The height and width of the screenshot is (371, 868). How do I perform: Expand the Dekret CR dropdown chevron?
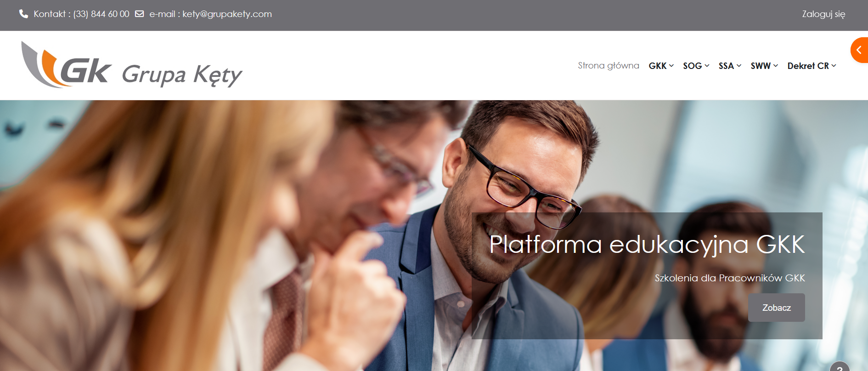pyautogui.click(x=834, y=66)
